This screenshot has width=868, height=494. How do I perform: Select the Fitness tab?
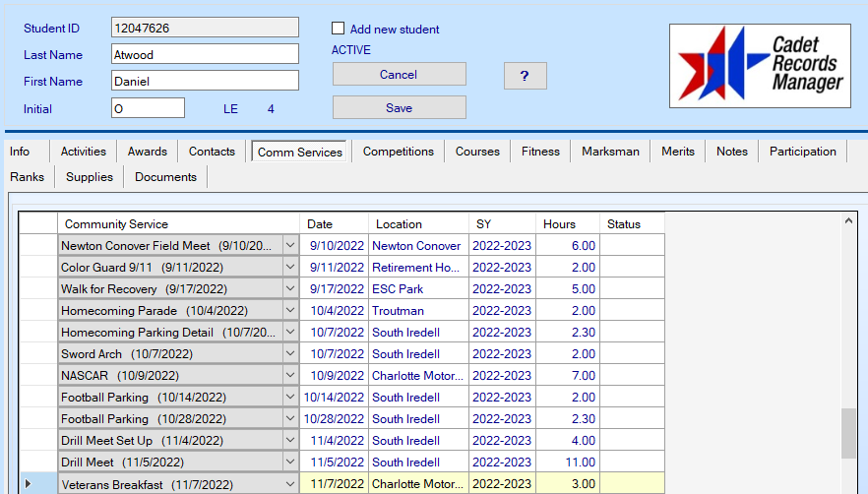pyautogui.click(x=540, y=152)
